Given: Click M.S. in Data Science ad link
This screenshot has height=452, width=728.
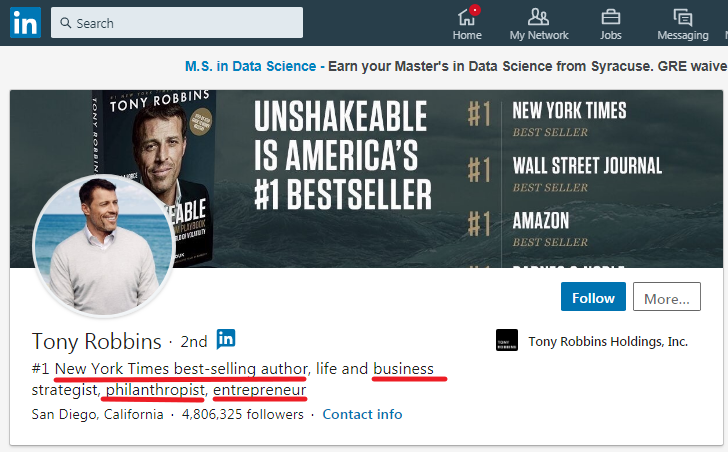Looking at the screenshot, I should point(250,66).
